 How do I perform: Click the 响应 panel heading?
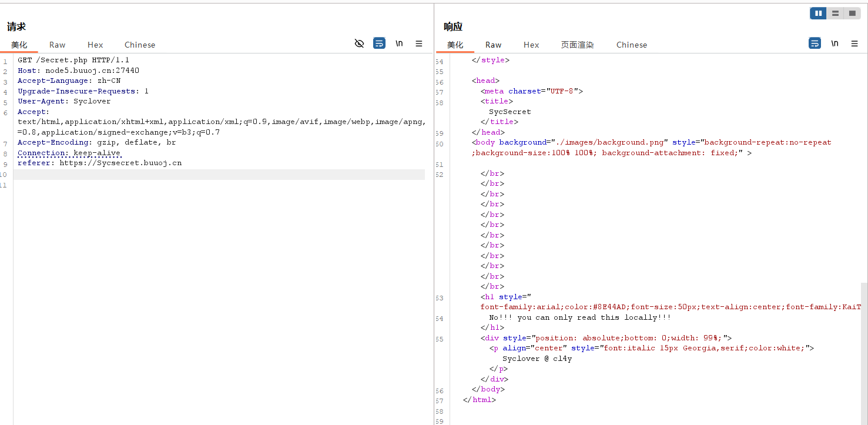[453, 26]
